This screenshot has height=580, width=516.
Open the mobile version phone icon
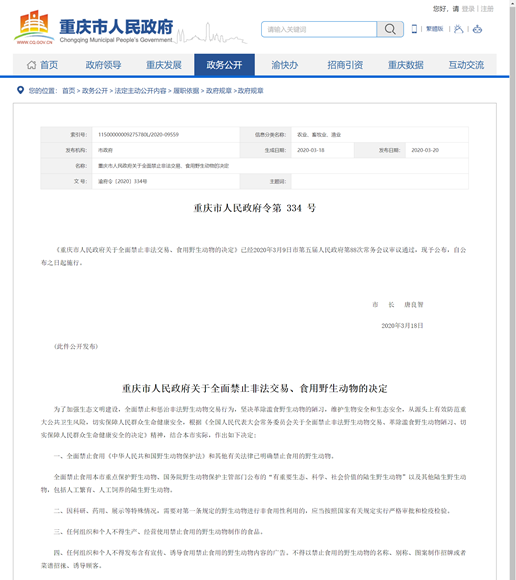414,29
